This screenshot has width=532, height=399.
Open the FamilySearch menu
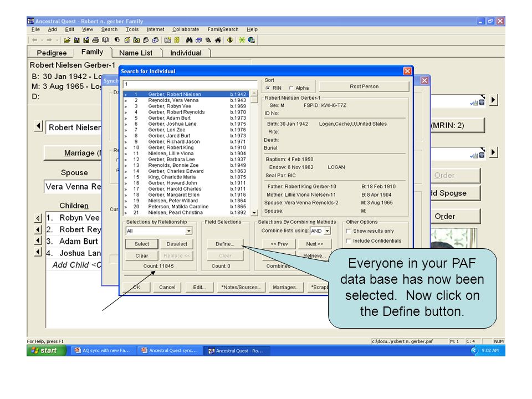pos(223,29)
